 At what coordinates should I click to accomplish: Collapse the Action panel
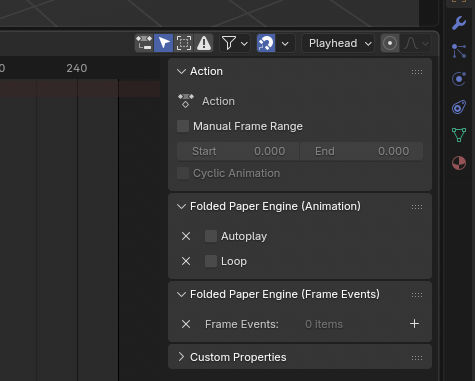coord(181,71)
